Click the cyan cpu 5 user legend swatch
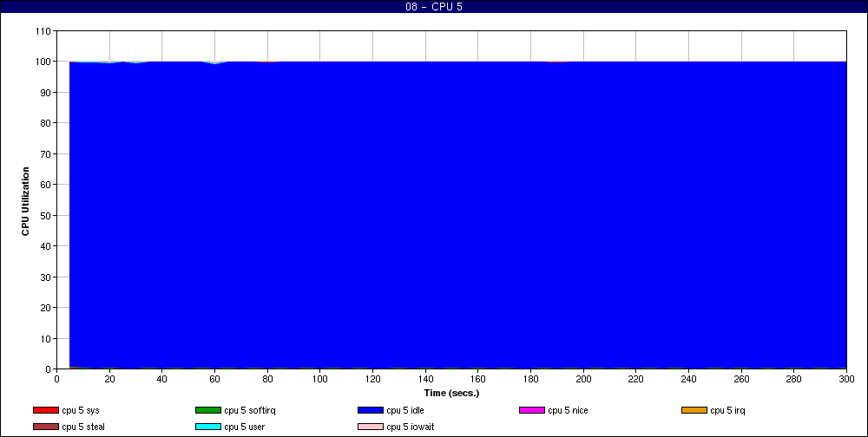The height and width of the screenshot is (437, 868). pyautogui.click(x=208, y=427)
